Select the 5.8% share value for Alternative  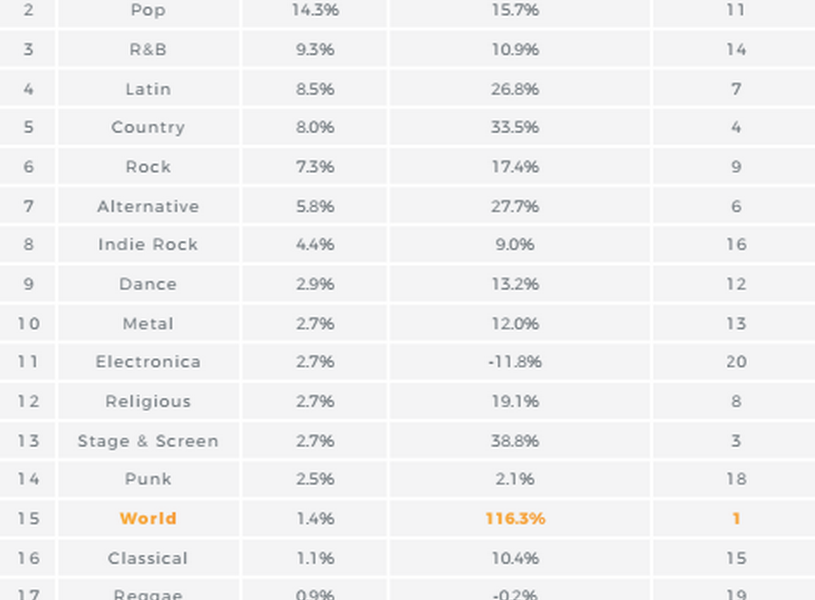pyautogui.click(x=315, y=206)
